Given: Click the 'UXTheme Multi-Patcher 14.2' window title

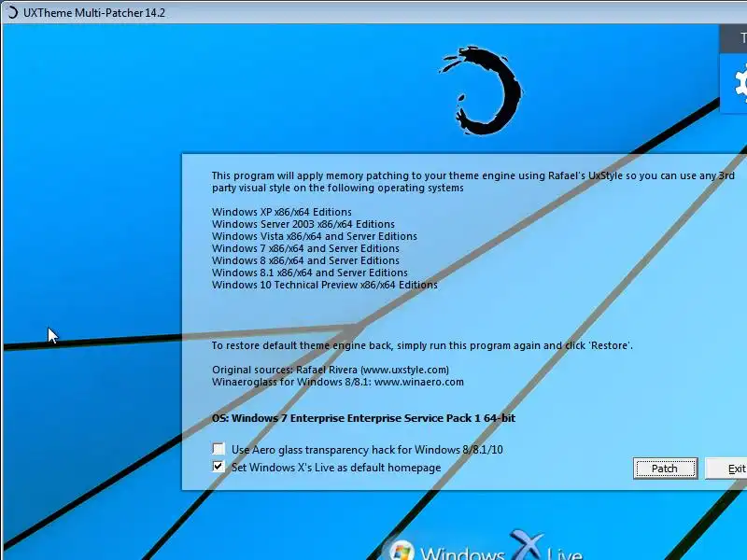Looking at the screenshot, I should pos(94,13).
